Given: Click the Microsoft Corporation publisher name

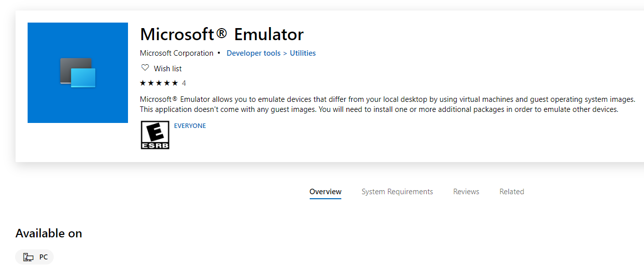Looking at the screenshot, I should click(x=177, y=53).
